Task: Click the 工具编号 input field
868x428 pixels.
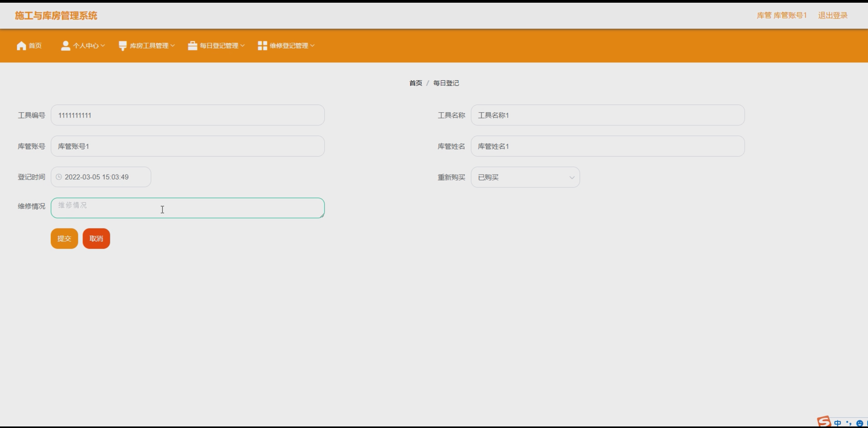Action: pos(188,115)
